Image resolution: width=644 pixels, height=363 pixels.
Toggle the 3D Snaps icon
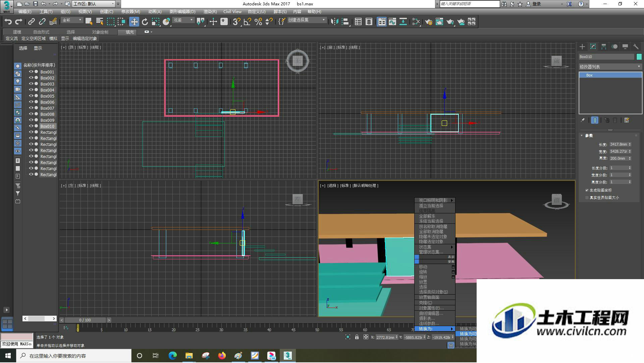[x=236, y=22]
